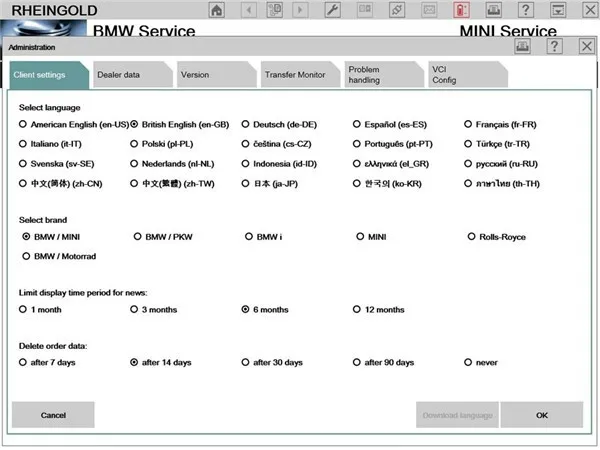Screen dimensions: 600x450
Task: Select Español (es-ES) language
Action: pos(390,124)
